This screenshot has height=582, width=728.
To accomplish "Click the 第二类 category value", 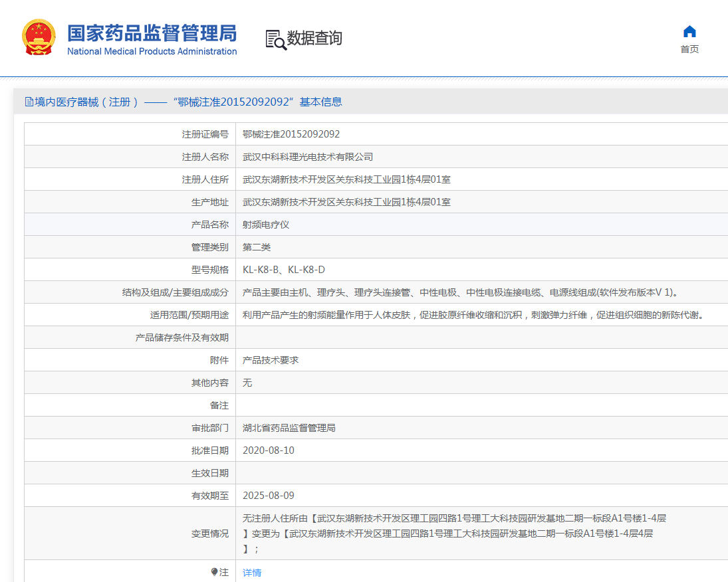I will pyautogui.click(x=256, y=247).
